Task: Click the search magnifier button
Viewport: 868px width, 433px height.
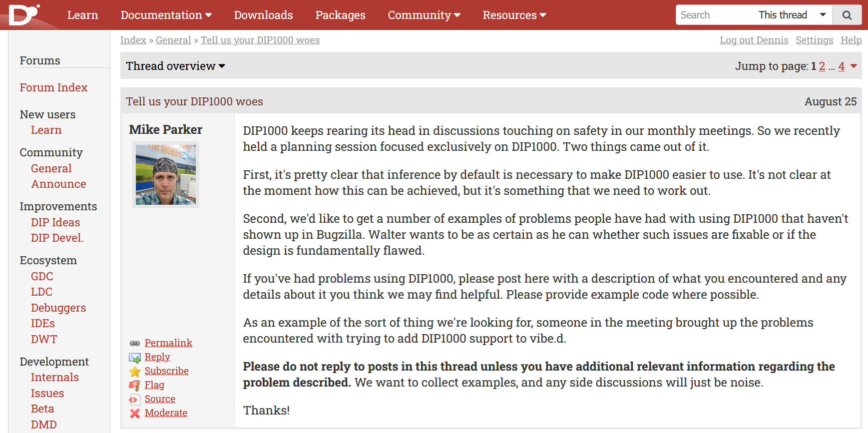Action: [847, 15]
